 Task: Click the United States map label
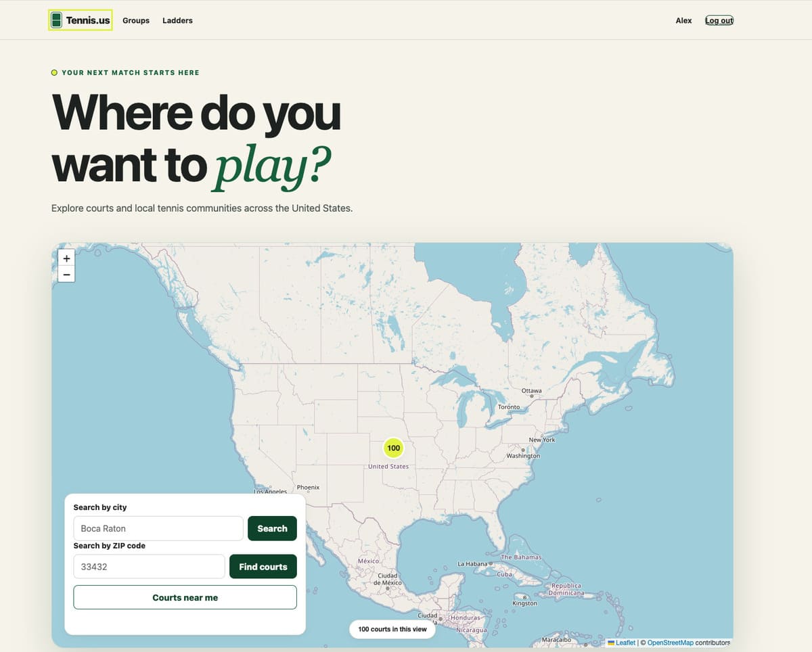pos(388,466)
